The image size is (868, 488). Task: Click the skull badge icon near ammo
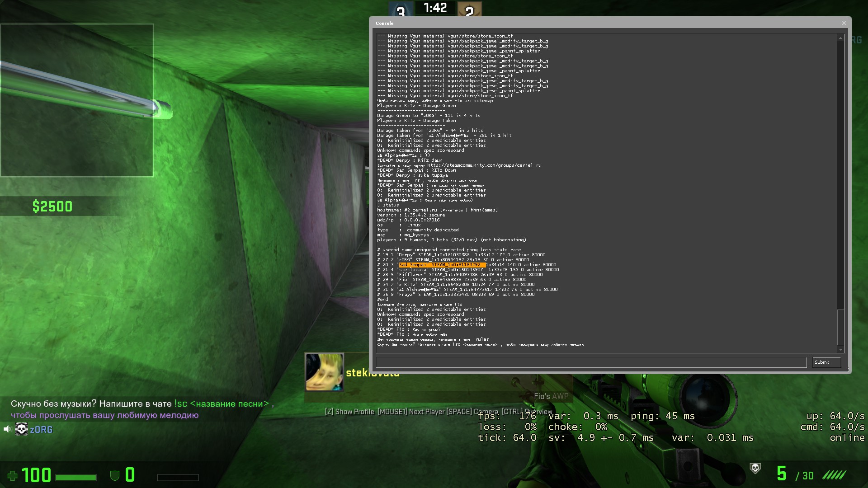pyautogui.click(x=755, y=468)
